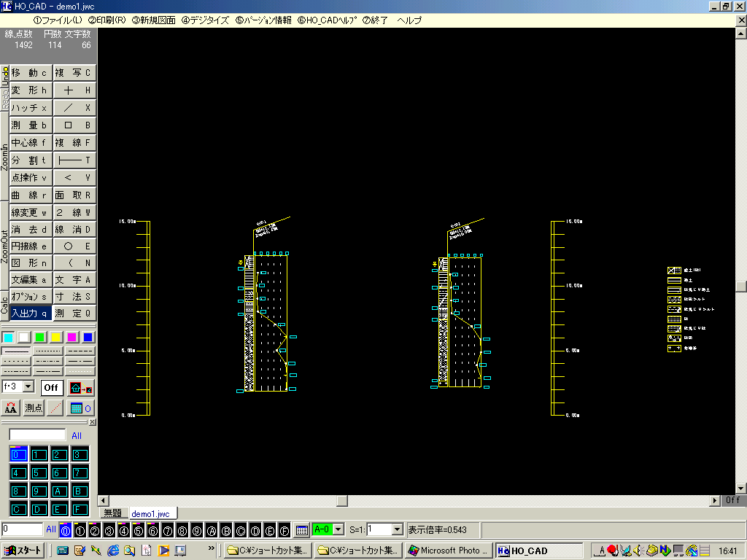This screenshot has height=560, width=747.
Task: Toggle layer group circled 8 in bottom bar
Action: pos(182,530)
